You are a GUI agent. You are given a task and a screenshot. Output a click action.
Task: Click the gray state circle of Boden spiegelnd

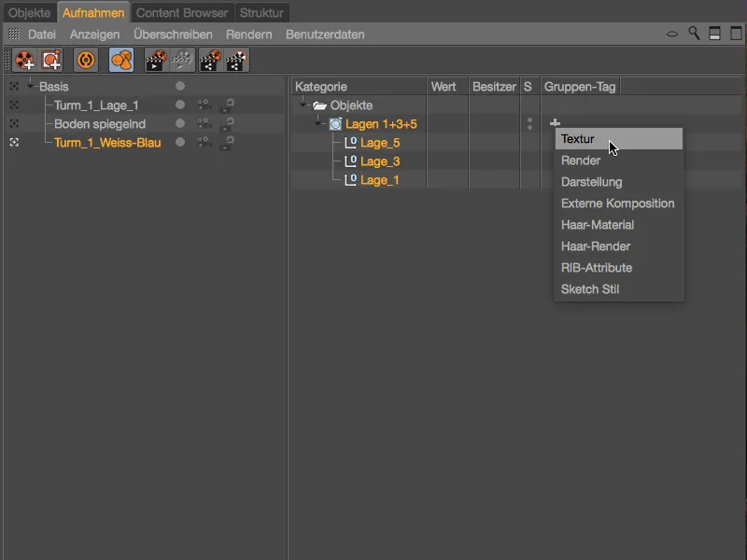pyautogui.click(x=180, y=123)
